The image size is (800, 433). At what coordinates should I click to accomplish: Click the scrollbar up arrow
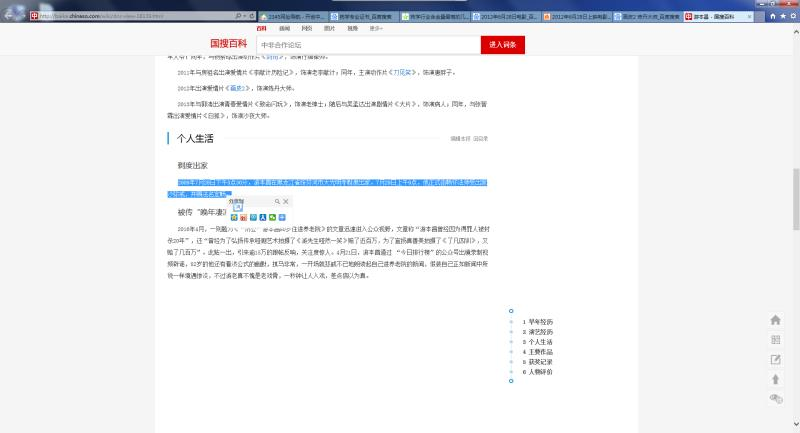coord(796,32)
